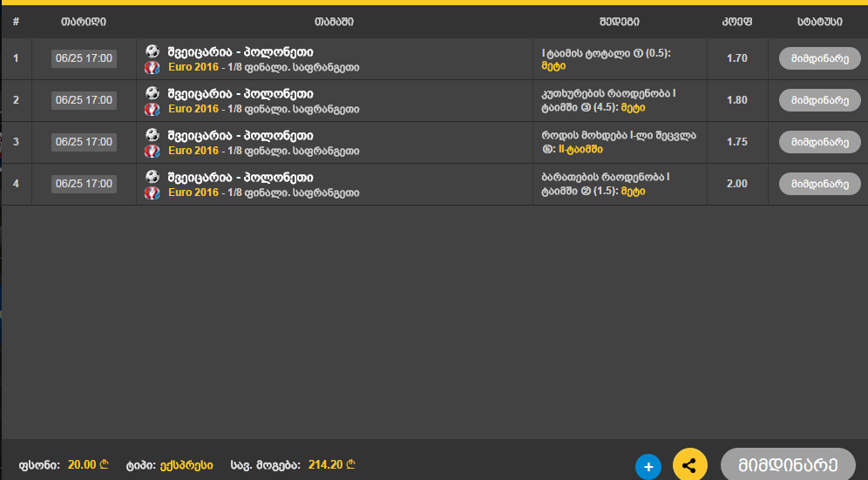This screenshot has height=480, width=868.
Task: Click the row 4 status button 'მიმდინარე'
Action: 820,184
